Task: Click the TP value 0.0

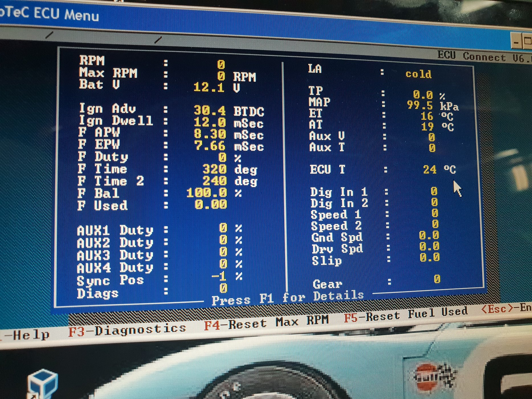Action: tap(423, 94)
